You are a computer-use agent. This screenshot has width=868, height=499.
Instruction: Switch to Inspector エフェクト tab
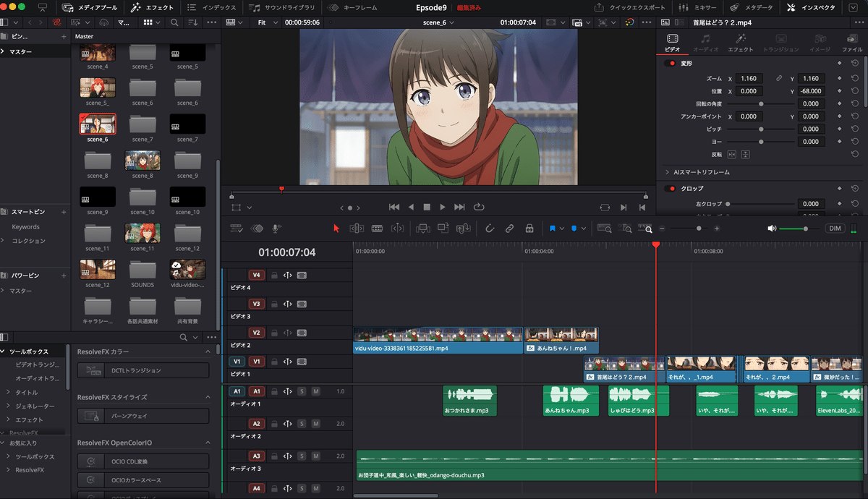[x=741, y=43]
